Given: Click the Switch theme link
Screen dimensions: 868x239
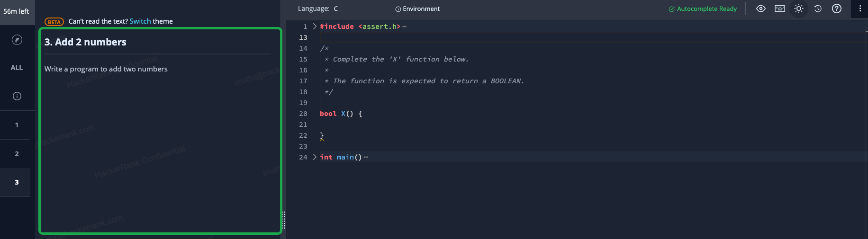Looking at the screenshot, I should 140,21.
